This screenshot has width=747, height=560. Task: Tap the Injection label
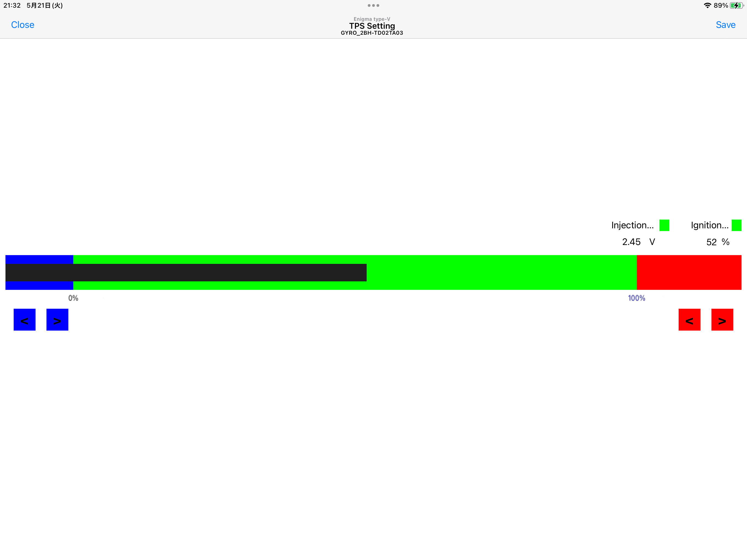coord(632,225)
